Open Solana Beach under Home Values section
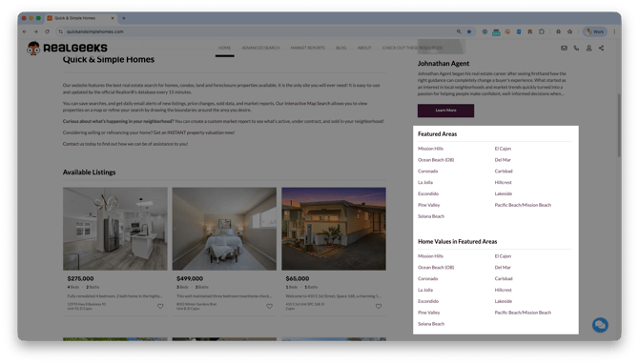Viewport: 639px width, 364px height. coord(431,324)
